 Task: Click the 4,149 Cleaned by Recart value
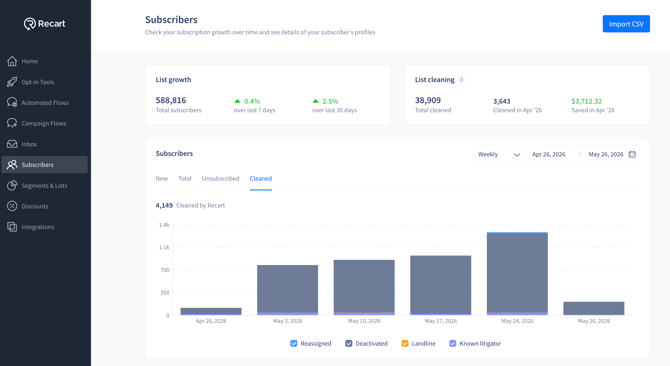coord(164,205)
